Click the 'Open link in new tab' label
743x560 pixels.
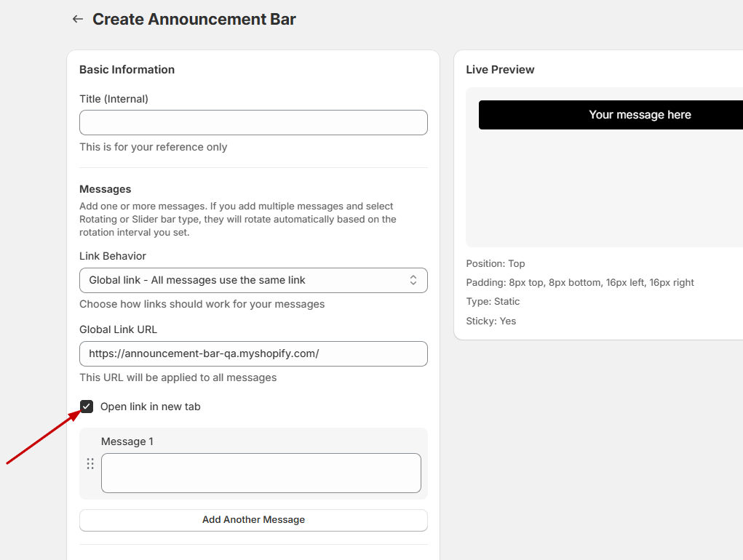(x=150, y=407)
